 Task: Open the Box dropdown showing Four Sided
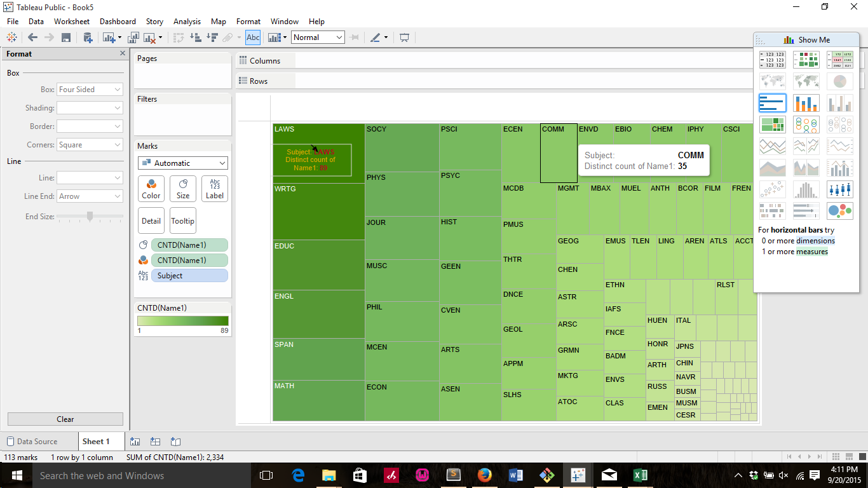(90, 90)
